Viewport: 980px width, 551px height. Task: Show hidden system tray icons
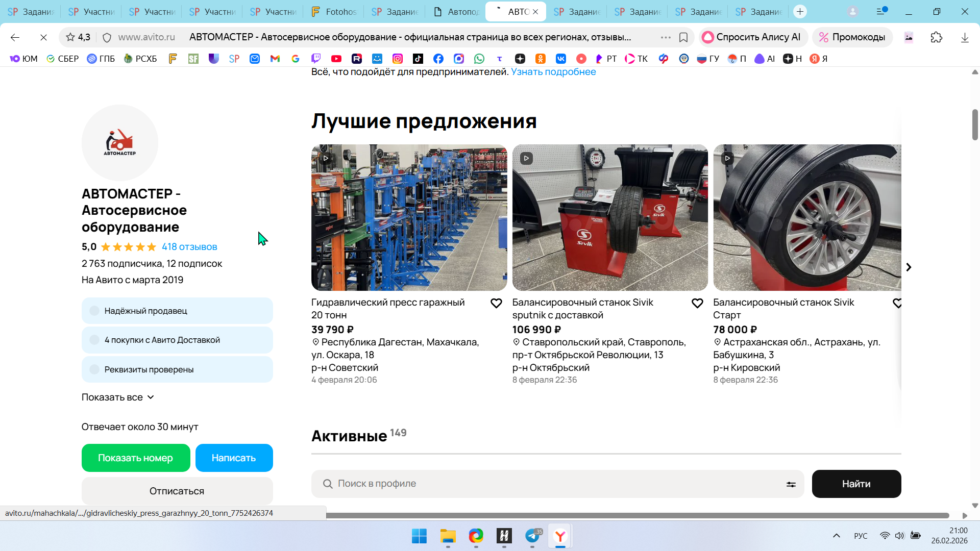[x=836, y=536]
